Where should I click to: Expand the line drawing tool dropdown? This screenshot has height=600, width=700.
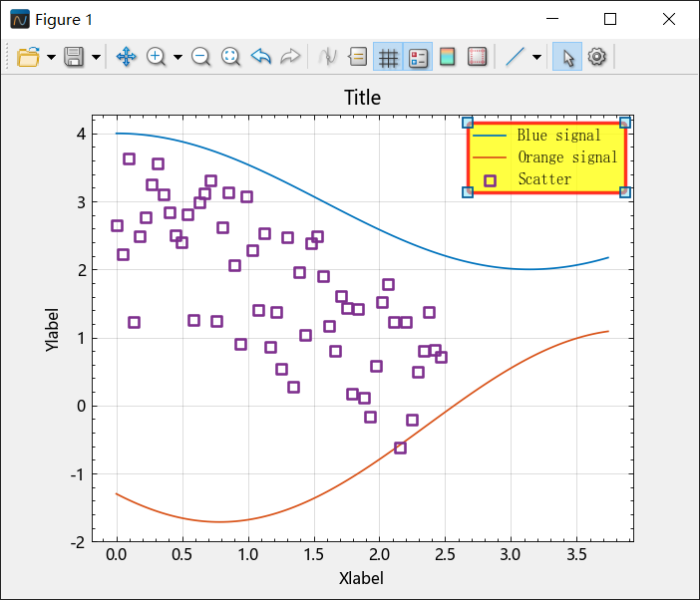[x=537, y=57]
